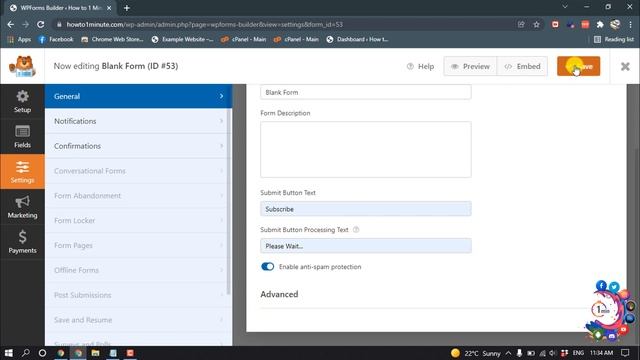640x360 pixels.
Task: Click the ENG language indicator
Action: click(x=578, y=353)
